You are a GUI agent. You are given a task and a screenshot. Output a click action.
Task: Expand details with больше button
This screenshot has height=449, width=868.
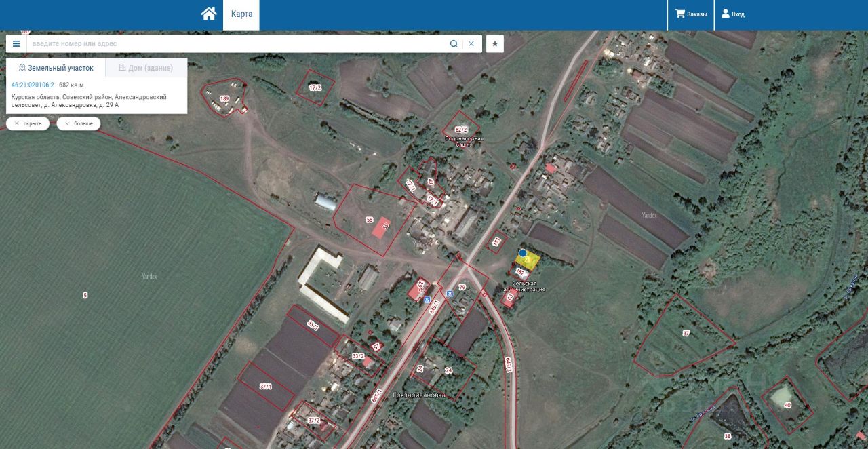[79, 123]
